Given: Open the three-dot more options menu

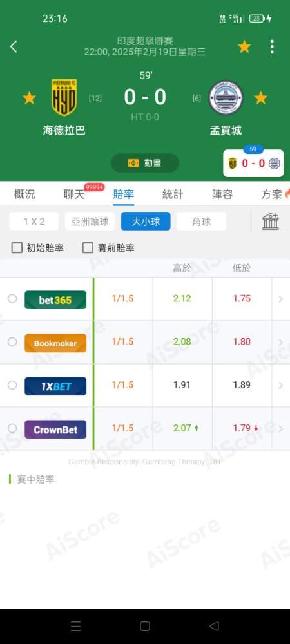Looking at the screenshot, I should (x=272, y=47).
